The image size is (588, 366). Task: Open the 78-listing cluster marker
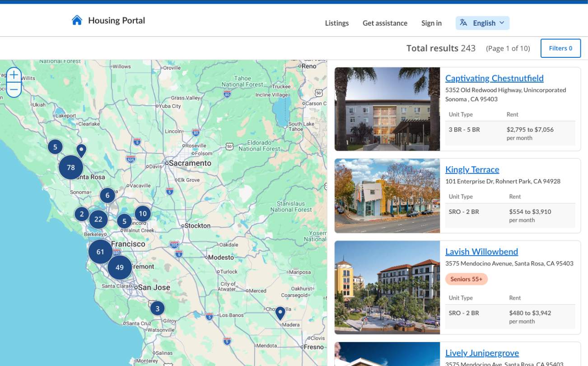tap(71, 167)
